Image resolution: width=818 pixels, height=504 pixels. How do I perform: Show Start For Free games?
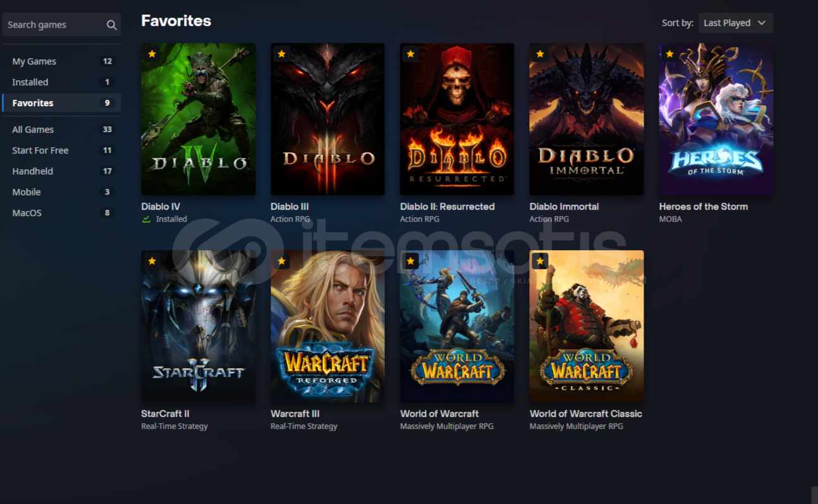(x=62, y=150)
